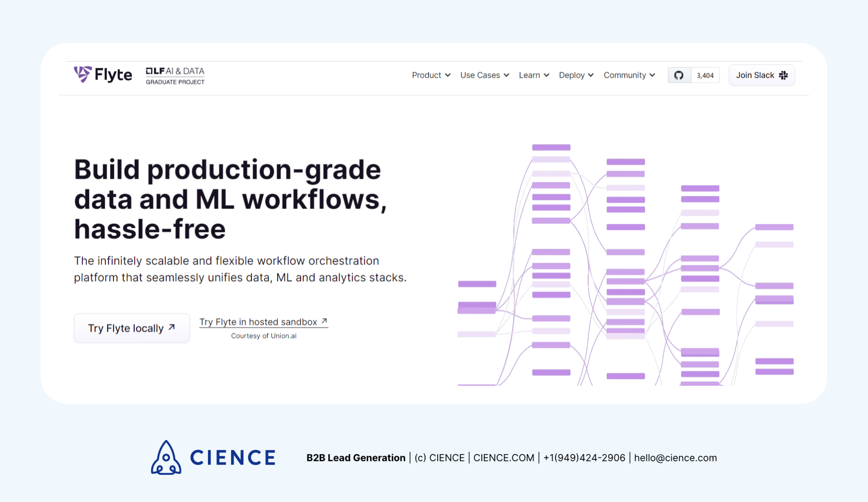
Task: Click the external link arrow on hosted sandbox
Action: [x=324, y=322]
